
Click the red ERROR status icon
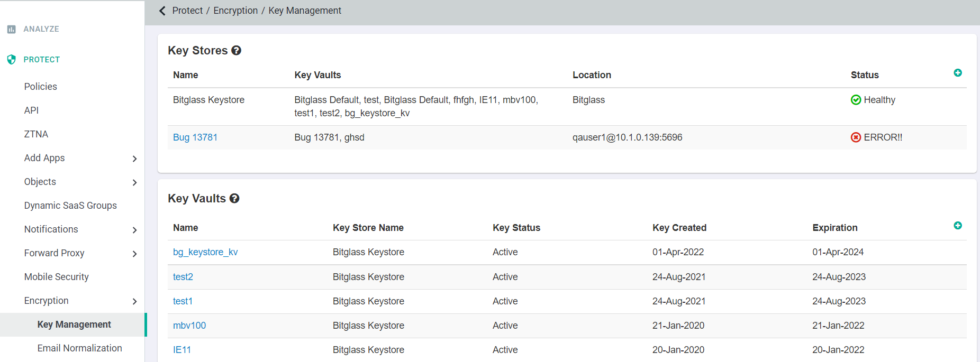tap(856, 137)
